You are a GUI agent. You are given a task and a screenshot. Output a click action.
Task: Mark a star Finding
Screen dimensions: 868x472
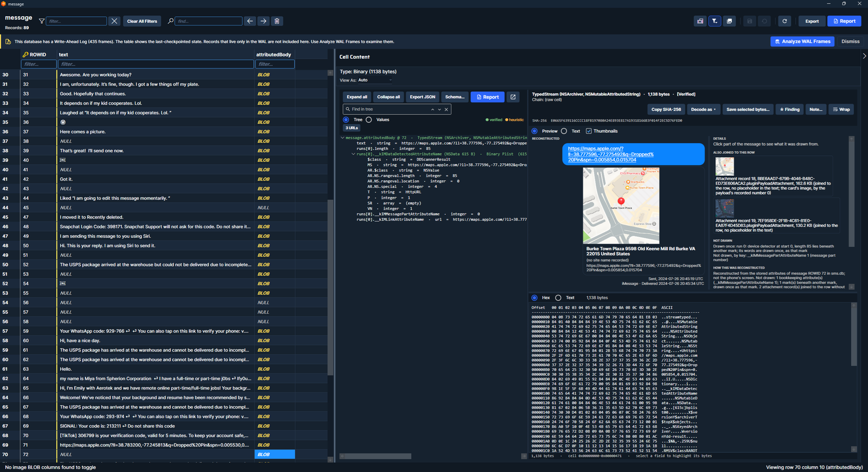[789, 110]
